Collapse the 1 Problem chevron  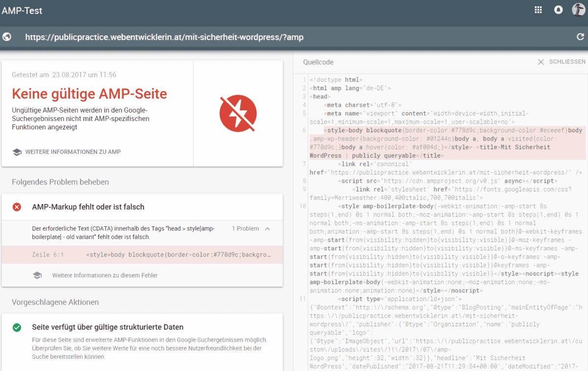(x=268, y=228)
